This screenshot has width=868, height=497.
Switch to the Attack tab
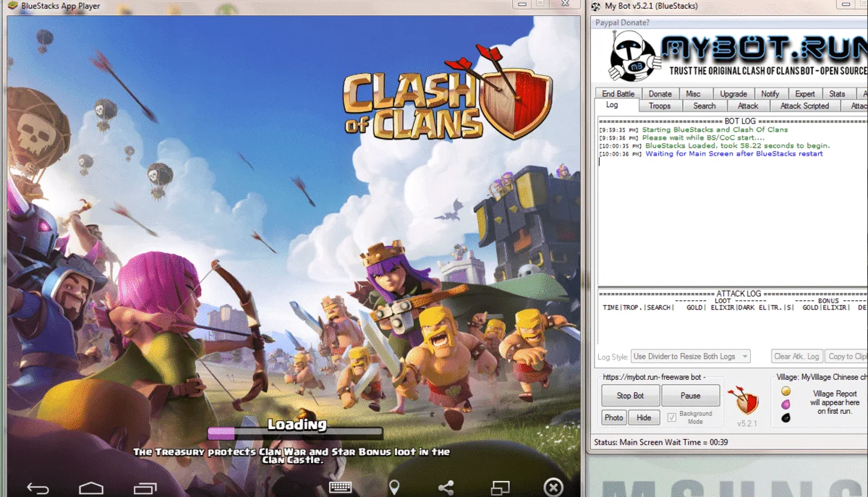tap(748, 106)
